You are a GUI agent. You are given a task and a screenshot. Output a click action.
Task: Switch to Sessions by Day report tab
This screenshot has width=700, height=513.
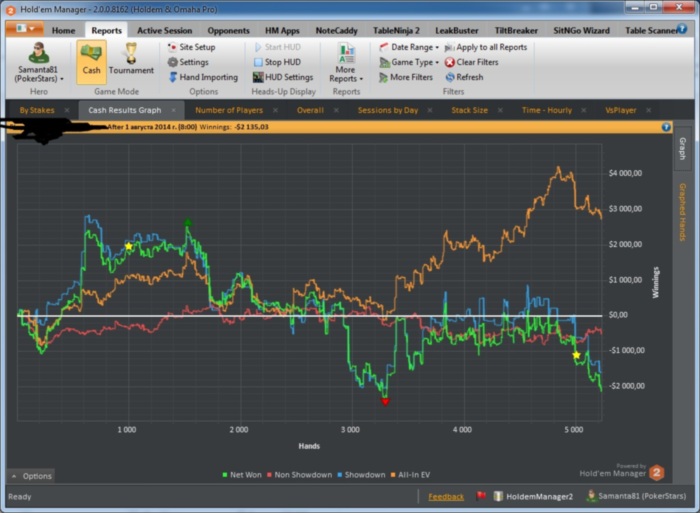(x=388, y=110)
